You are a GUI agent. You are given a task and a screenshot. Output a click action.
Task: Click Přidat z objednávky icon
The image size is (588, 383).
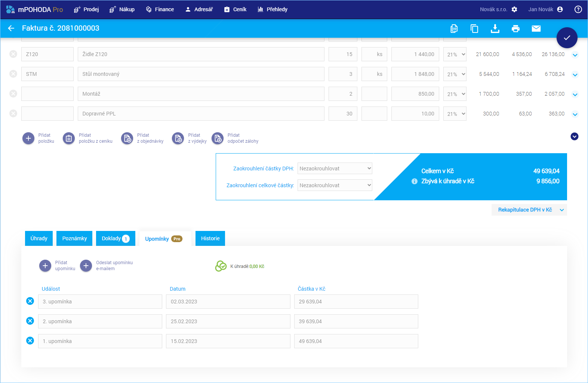pyautogui.click(x=127, y=138)
